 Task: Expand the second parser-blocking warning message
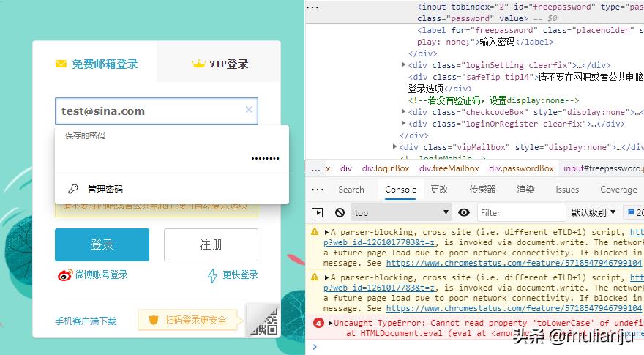[x=327, y=277]
